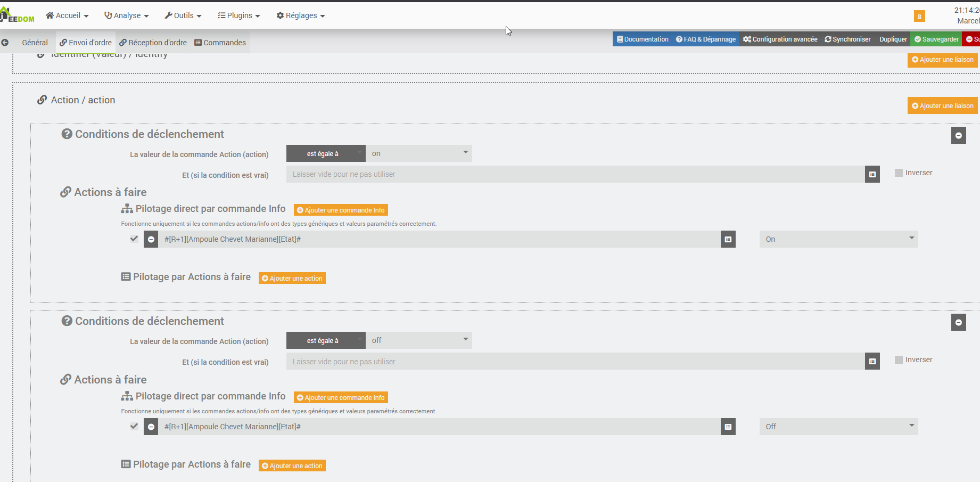Open FAQ & Dépannage
This screenshot has height=482, width=980.
pos(706,39)
